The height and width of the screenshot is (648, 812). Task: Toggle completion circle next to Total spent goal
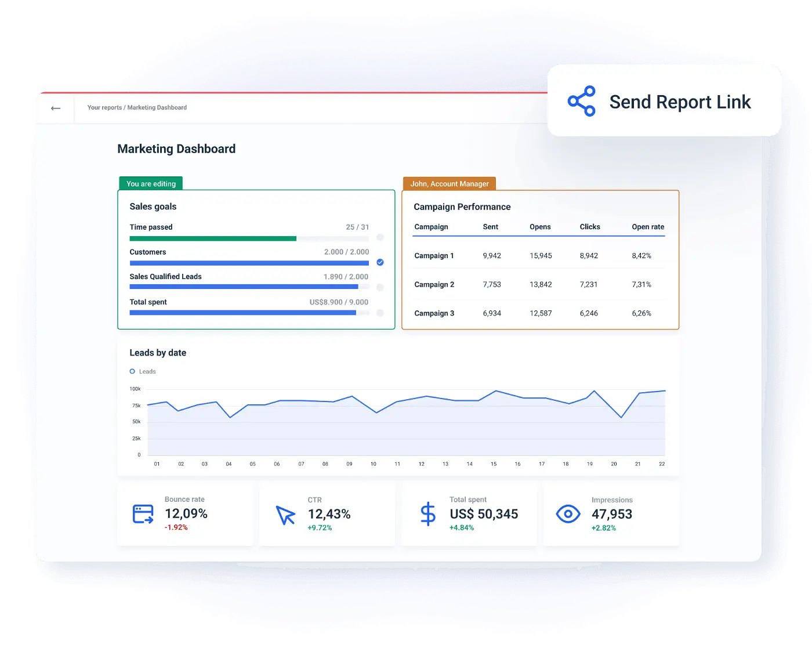(x=380, y=312)
